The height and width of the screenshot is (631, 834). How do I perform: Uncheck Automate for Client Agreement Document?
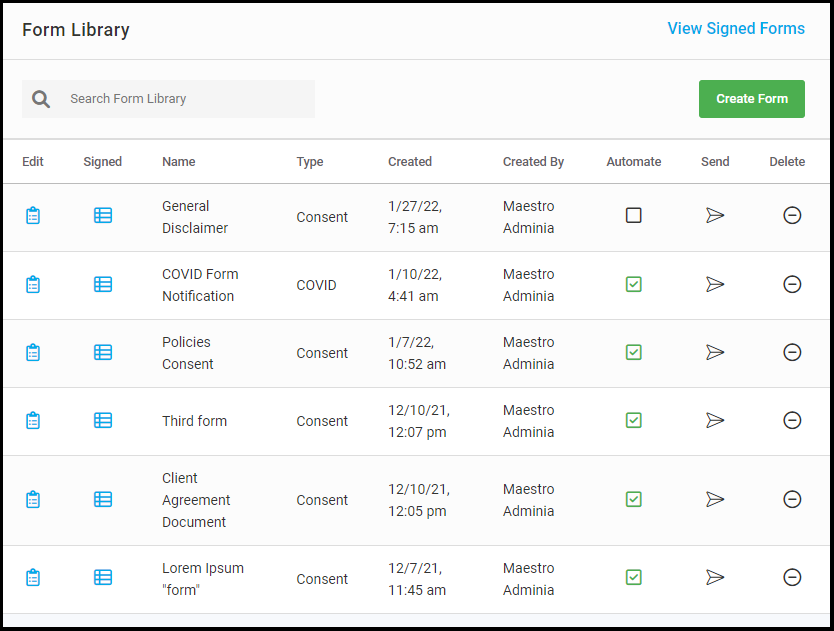(633, 499)
